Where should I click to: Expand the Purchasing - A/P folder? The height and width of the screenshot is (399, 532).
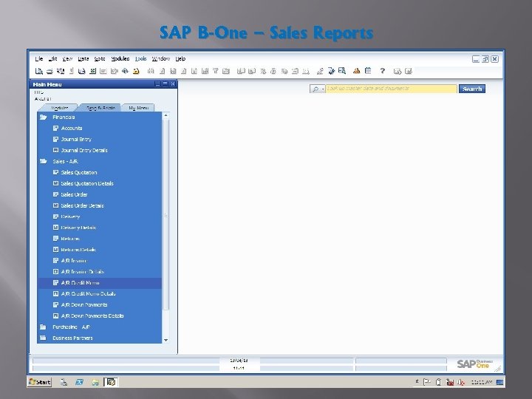(x=43, y=327)
